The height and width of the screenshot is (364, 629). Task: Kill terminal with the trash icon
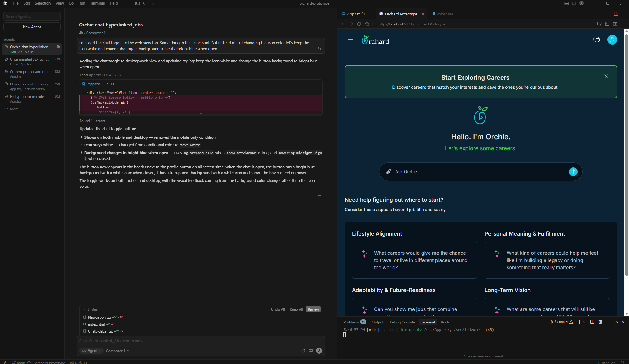(x=600, y=322)
